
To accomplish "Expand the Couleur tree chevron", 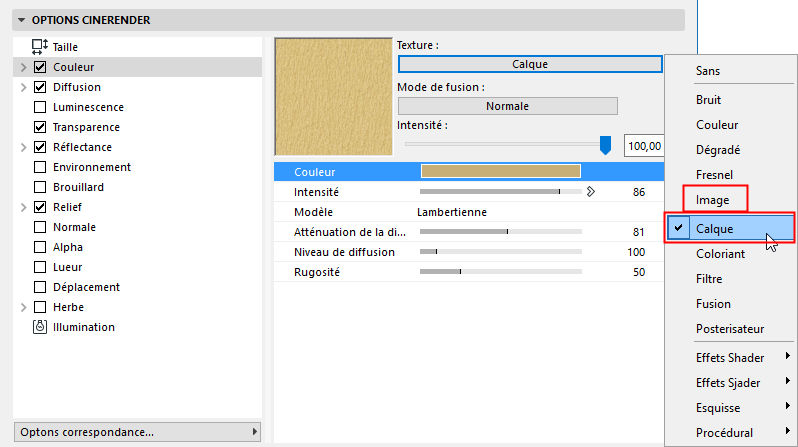I will (x=23, y=67).
